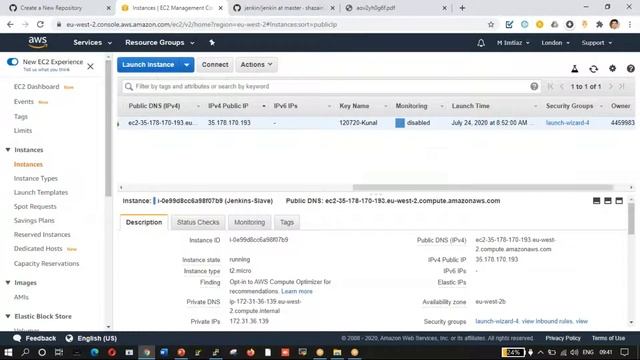Click the Connect button
640x360 pixels.
click(215, 64)
